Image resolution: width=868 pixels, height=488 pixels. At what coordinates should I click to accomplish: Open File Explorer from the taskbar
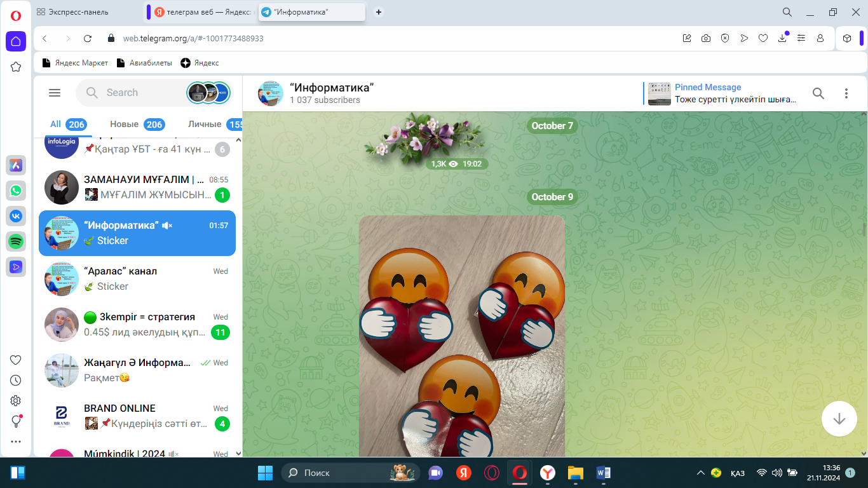point(576,473)
